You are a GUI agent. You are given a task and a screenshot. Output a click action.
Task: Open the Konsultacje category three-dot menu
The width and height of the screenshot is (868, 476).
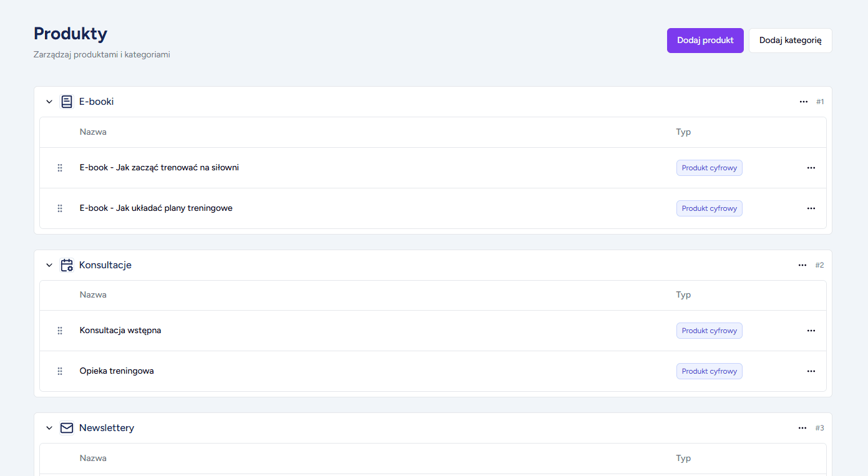point(802,265)
